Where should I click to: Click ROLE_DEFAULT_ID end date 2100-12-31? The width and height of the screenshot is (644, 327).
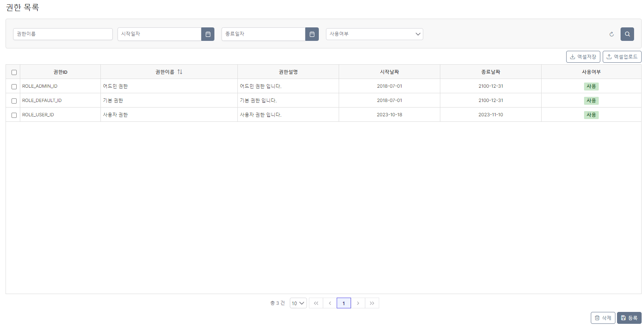click(x=491, y=100)
